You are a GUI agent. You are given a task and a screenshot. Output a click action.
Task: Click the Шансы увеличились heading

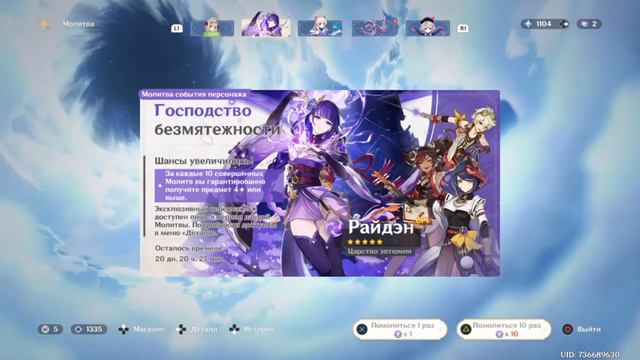[x=203, y=161]
